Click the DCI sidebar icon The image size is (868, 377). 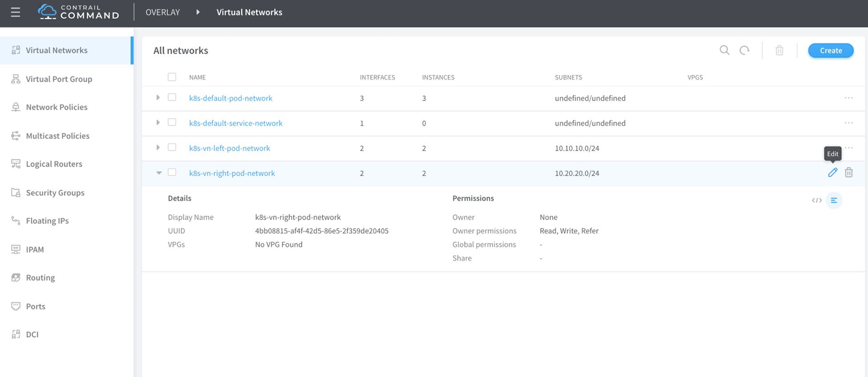tap(16, 334)
